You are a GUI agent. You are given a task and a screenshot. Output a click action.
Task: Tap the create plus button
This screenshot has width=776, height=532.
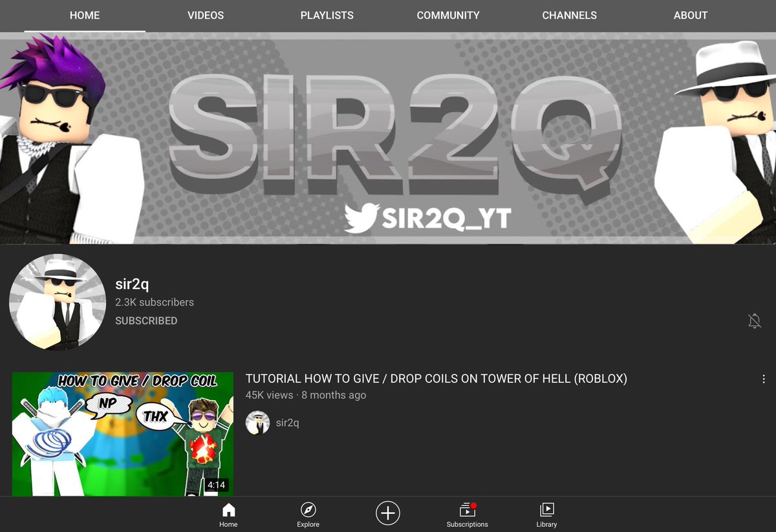388,513
